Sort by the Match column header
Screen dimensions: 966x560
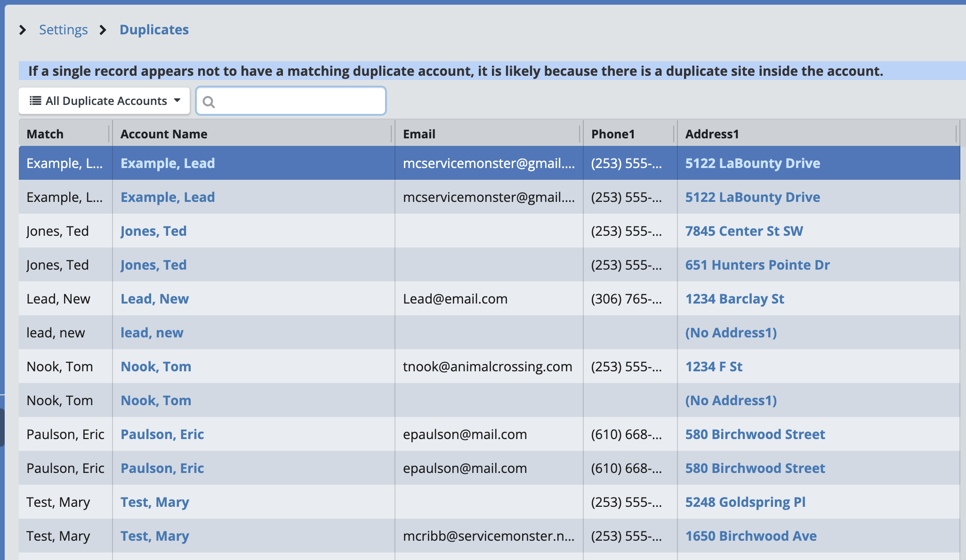45,134
